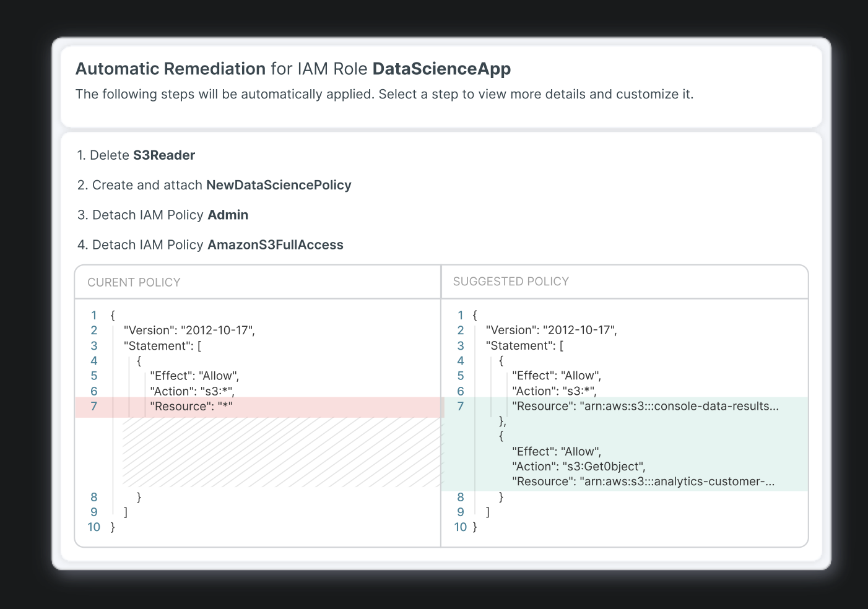Viewport: 868px width, 609px height.
Task: Click "Action": "s3:*" on suggested policy line 6
Action: 554,391
